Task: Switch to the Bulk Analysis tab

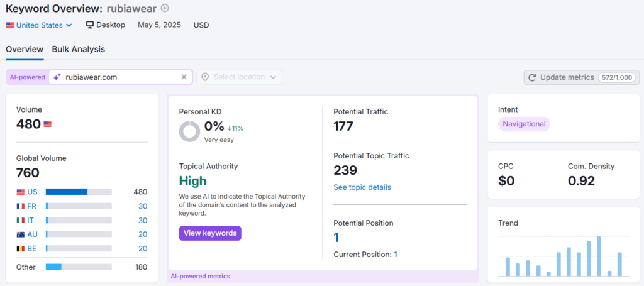Action: click(79, 49)
